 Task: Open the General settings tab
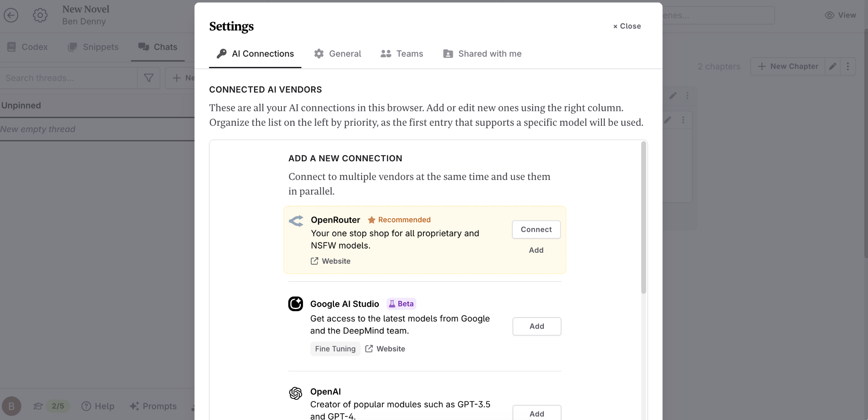[x=337, y=54]
